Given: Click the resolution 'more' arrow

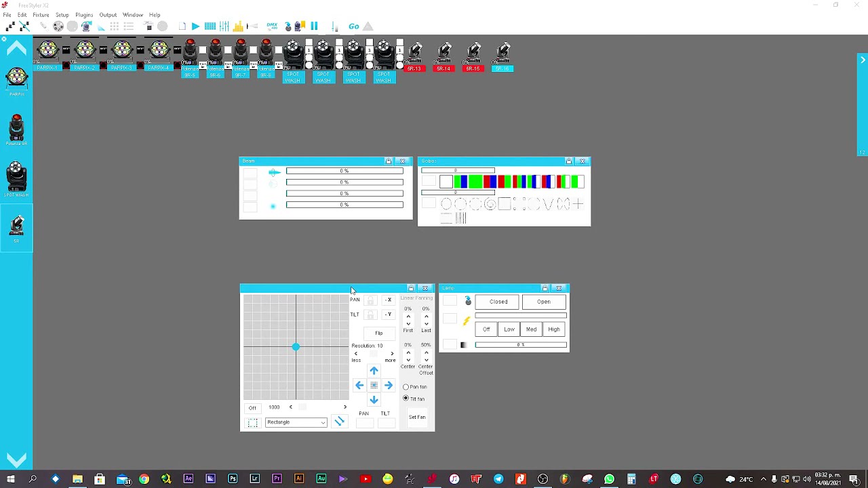Looking at the screenshot, I should pos(391,354).
